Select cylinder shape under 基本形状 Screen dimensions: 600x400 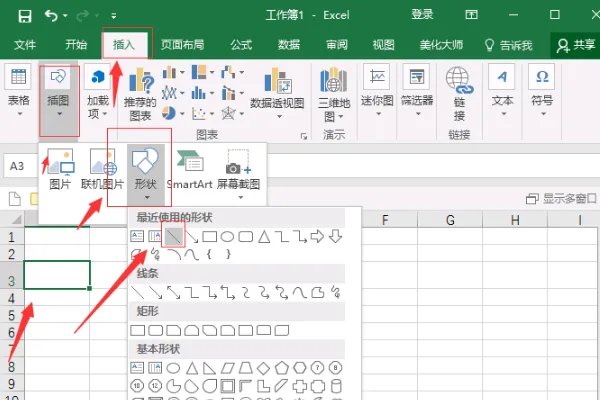336,386
